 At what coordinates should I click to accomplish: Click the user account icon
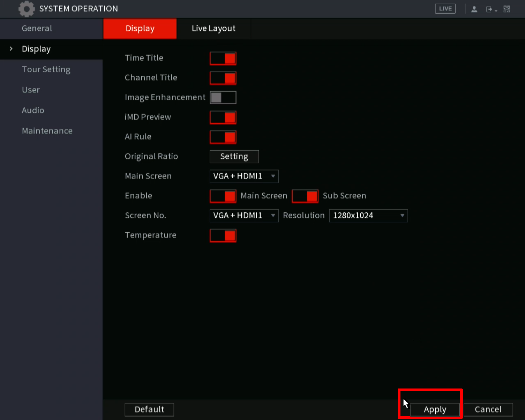click(x=474, y=9)
